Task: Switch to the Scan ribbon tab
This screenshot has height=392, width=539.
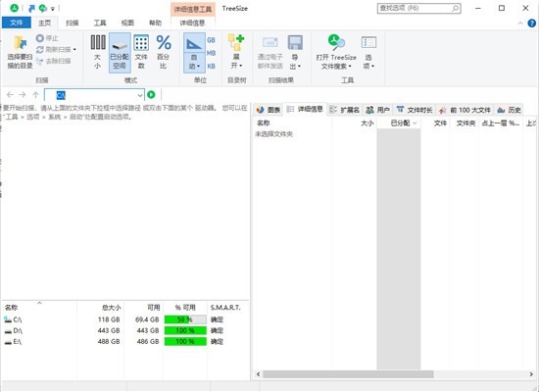Action: [x=73, y=24]
